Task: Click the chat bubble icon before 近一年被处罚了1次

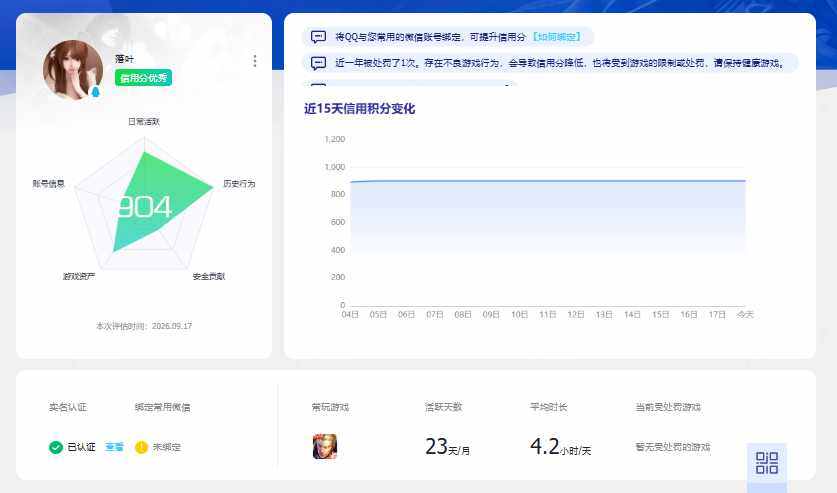Action: pos(318,63)
